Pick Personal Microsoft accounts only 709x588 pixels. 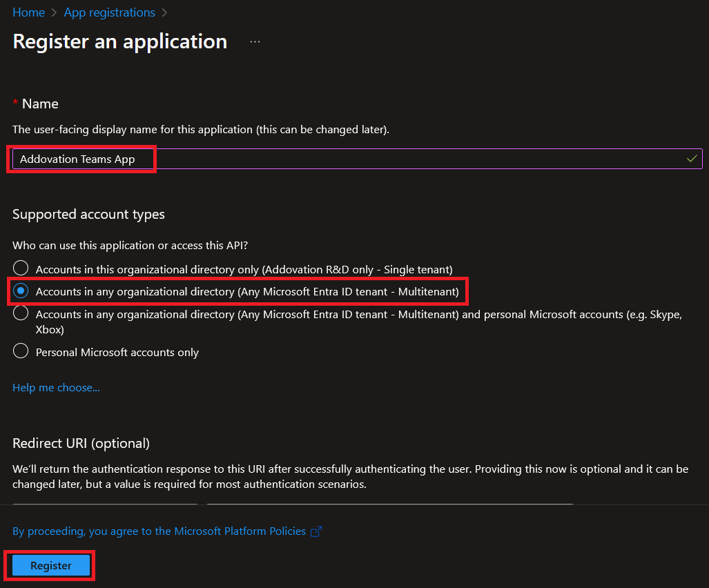click(x=21, y=352)
